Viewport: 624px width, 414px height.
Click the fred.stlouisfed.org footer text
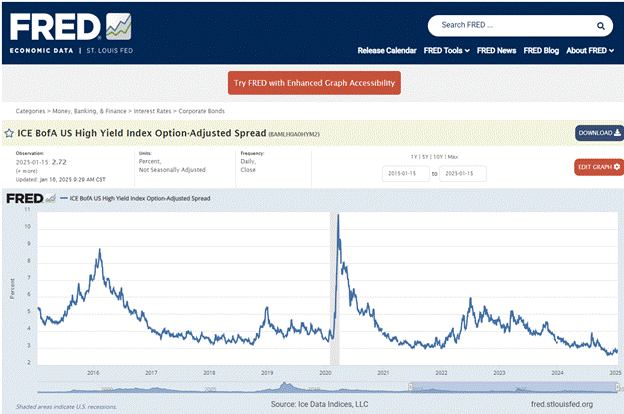[x=562, y=404]
